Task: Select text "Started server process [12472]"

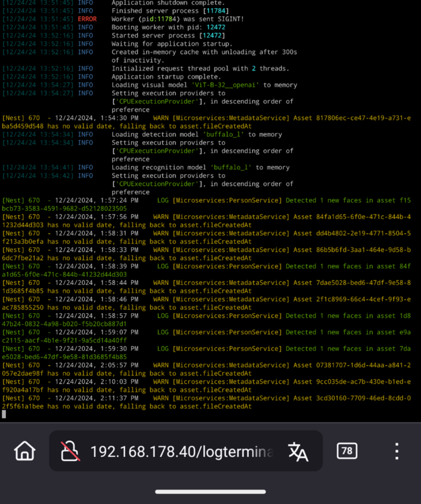Action: 169,36
